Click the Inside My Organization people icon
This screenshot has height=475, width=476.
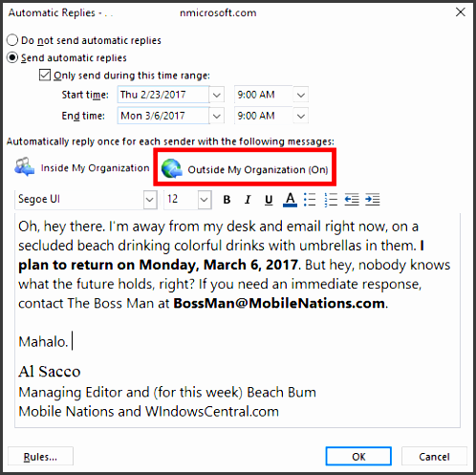(x=24, y=167)
